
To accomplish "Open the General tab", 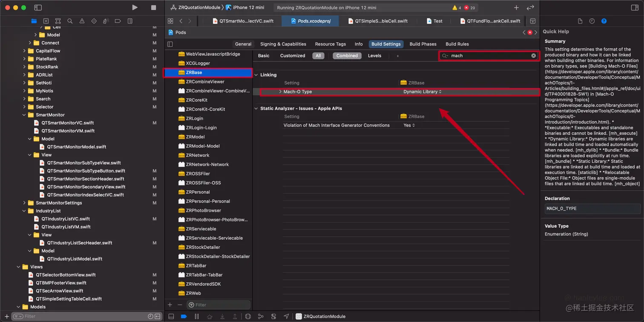I will point(243,44).
